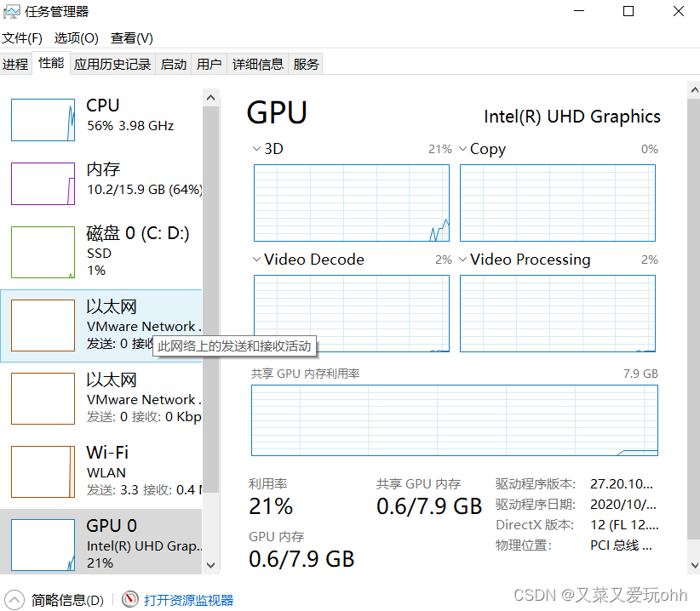Open the Video Processing selector dropdown
Screen dimensions: 700x611
pos(462,260)
